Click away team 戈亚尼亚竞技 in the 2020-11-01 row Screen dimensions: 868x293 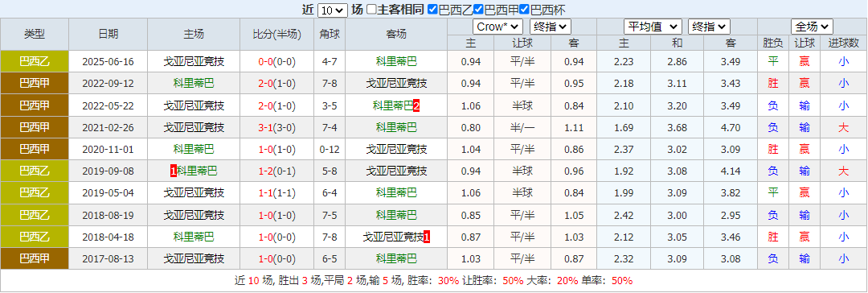pos(396,149)
